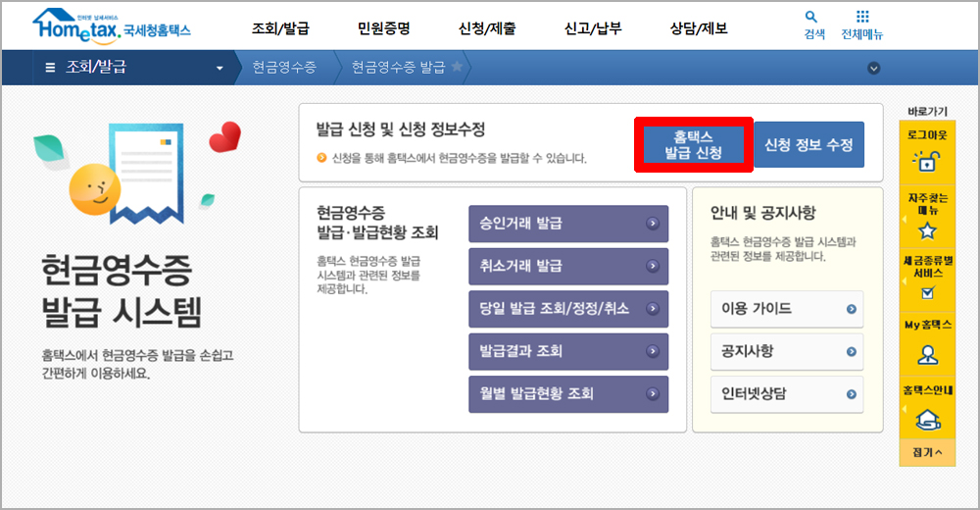Open 세금종류별 서비스 checkbox icon
Image resolution: width=980 pixels, height=510 pixels.
(928, 292)
